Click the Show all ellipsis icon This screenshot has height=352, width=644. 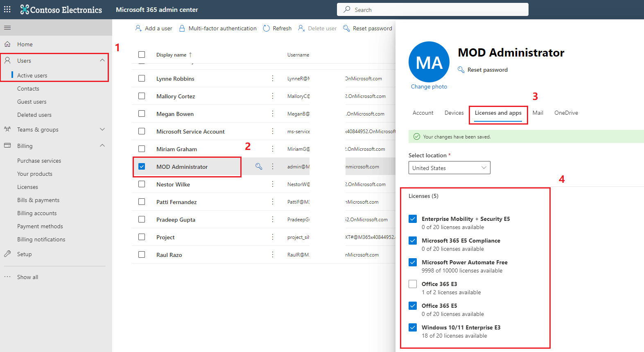point(7,277)
